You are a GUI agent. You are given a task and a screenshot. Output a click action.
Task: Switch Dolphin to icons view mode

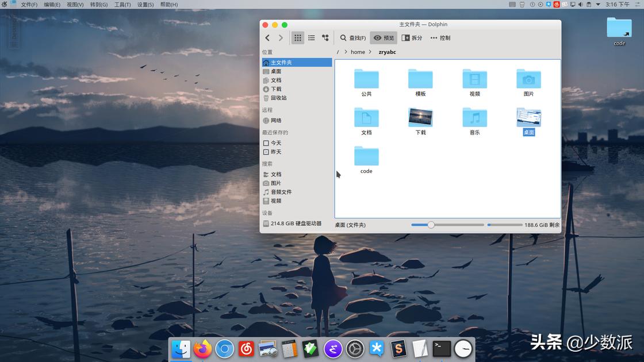coord(297,37)
